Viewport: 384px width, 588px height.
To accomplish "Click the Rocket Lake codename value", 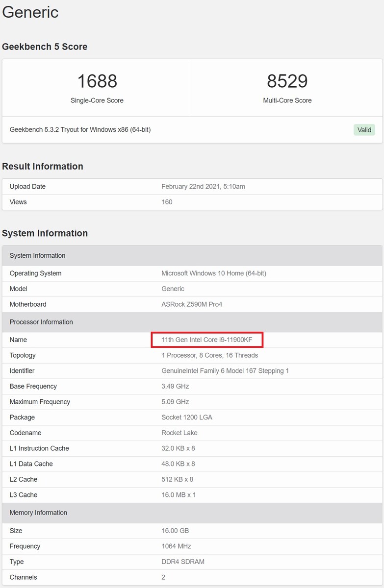I will (179, 433).
